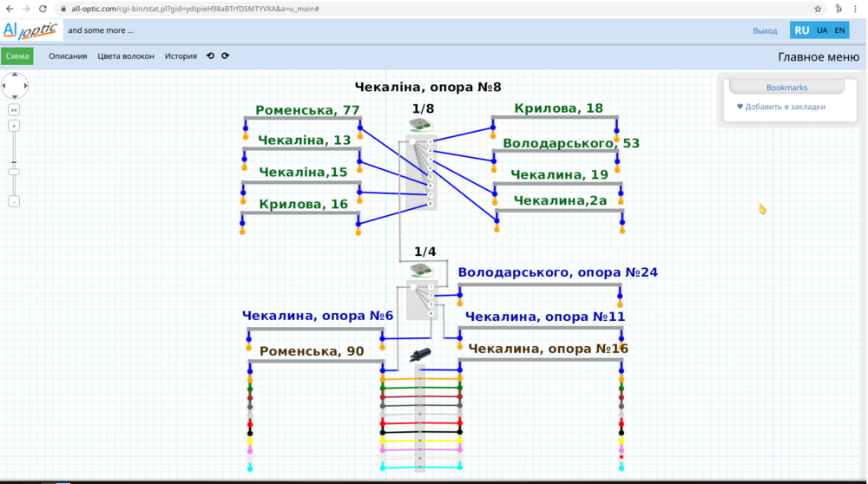
Task: Switch language to EN
Action: pos(839,30)
